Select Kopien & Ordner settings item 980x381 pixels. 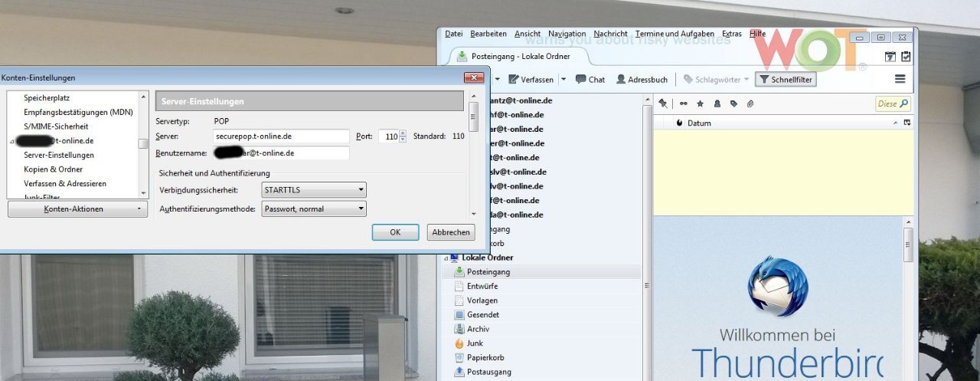tap(53, 169)
